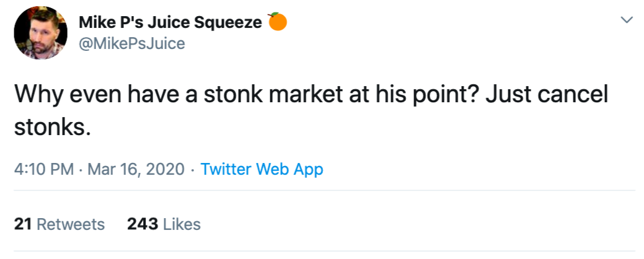644x259 pixels.
Task: View the 243 Likes list
Action: tap(164, 224)
